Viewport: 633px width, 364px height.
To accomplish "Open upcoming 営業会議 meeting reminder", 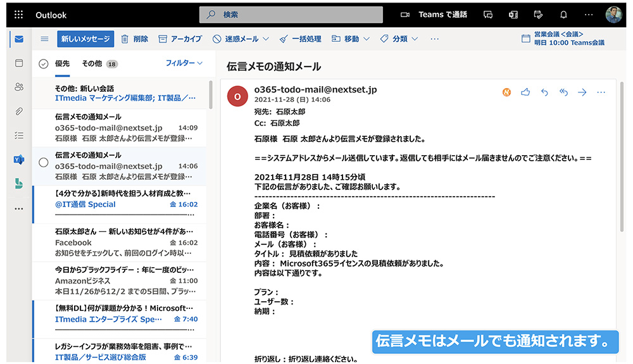I will [563, 39].
